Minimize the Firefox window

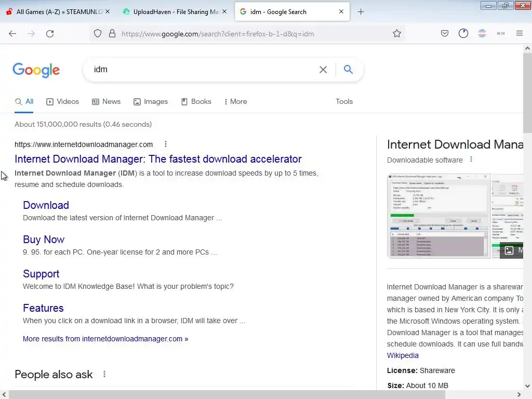tap(488, 5)
